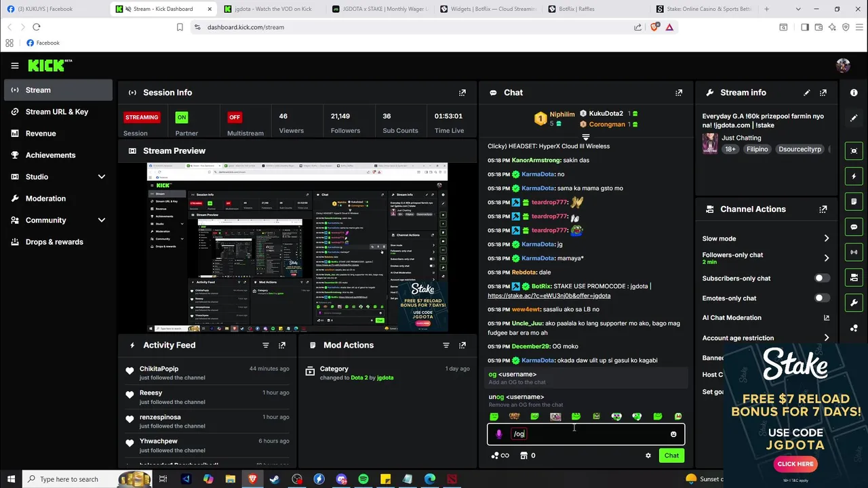The image size is (868, 488).
Task: Open Spotify from the taskbar
Action: tap(363, 479)
